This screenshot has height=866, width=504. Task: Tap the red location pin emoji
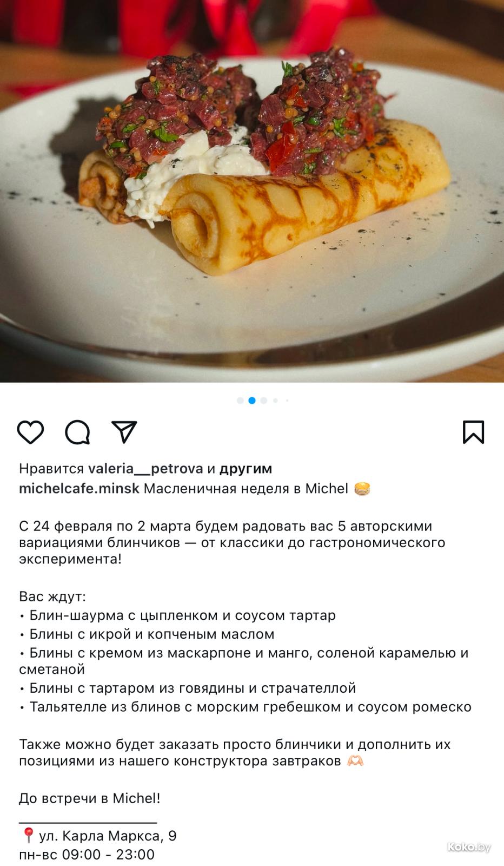pos(29,836)
